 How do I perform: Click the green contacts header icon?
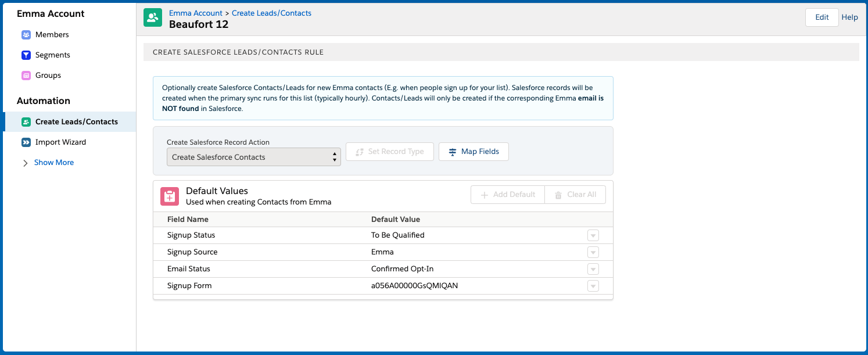point(153,18)
